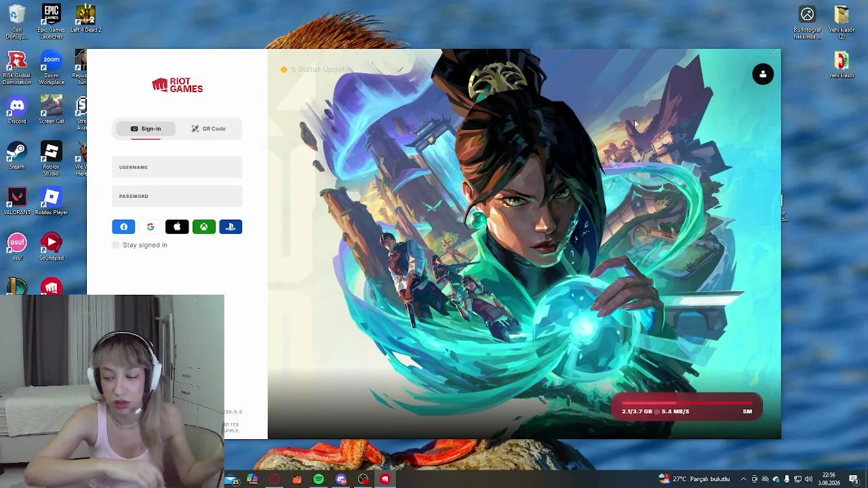Sign in with Apple
This screenshot has height=488, width=868.
click(177, 227)
